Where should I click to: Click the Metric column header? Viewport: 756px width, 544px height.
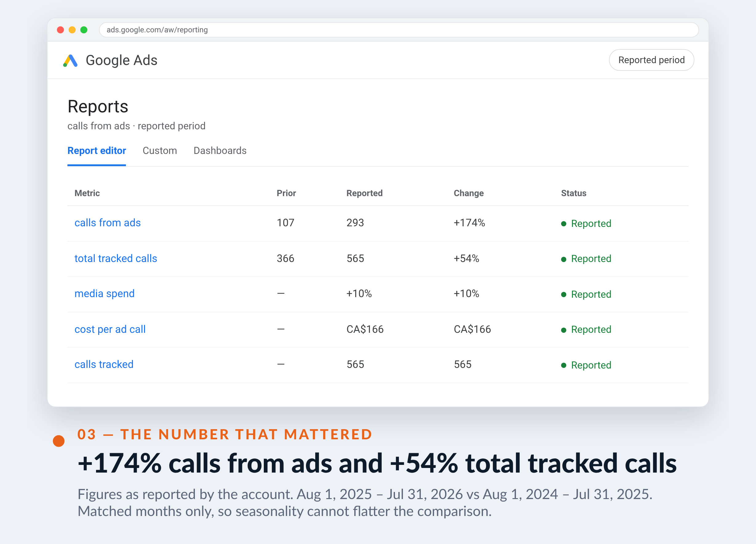click(87, 193)
